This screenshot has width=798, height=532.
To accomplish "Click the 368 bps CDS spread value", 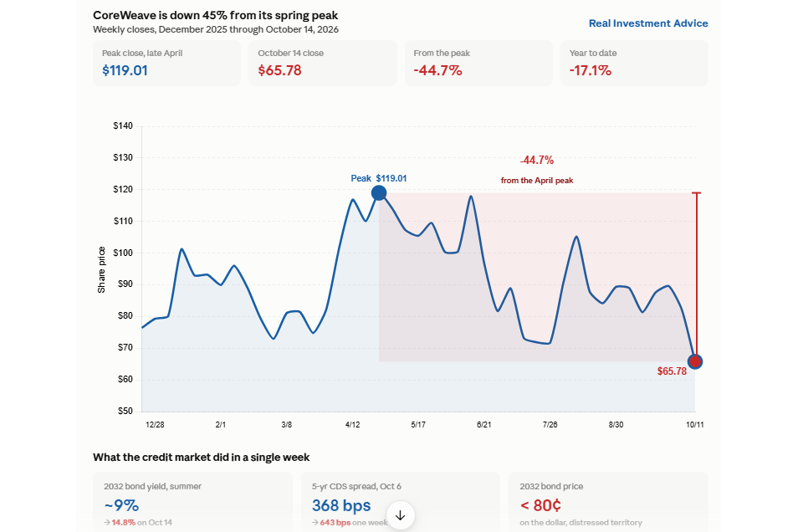I will click(x=341, y=505).
